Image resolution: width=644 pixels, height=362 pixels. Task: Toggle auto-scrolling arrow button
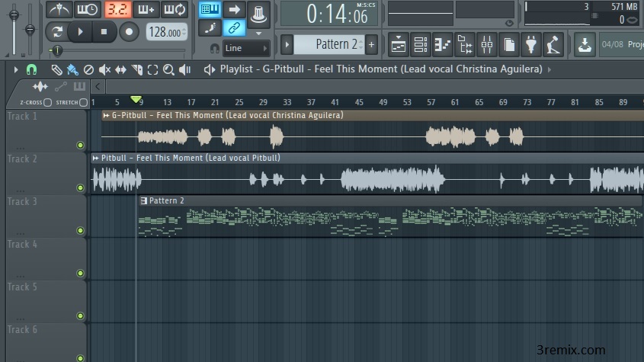click(x=234, y=9)
